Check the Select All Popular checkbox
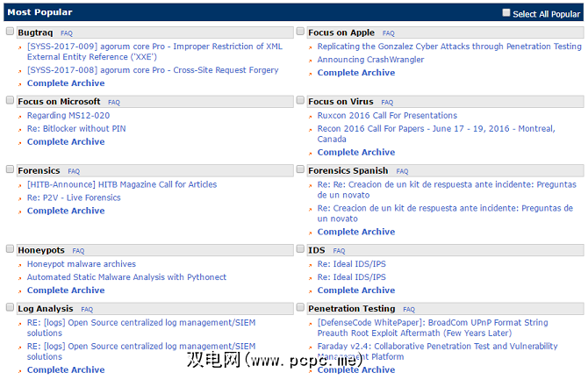 [x=506, y=13]
